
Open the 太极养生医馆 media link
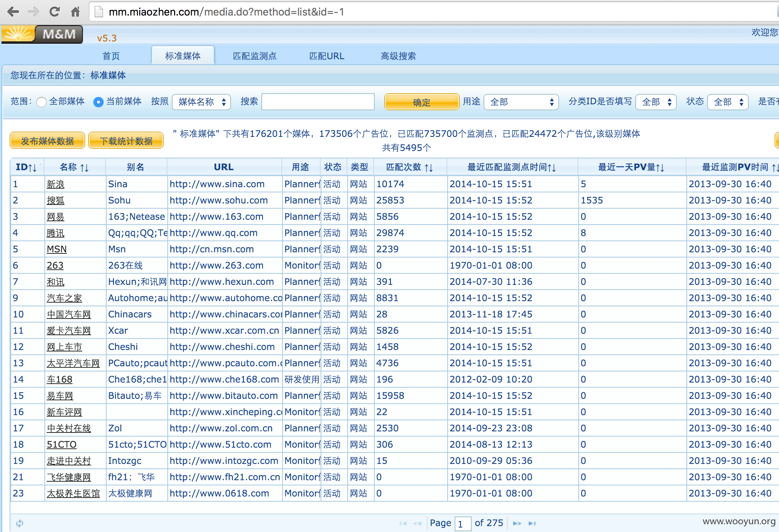(x=73, y=494)
